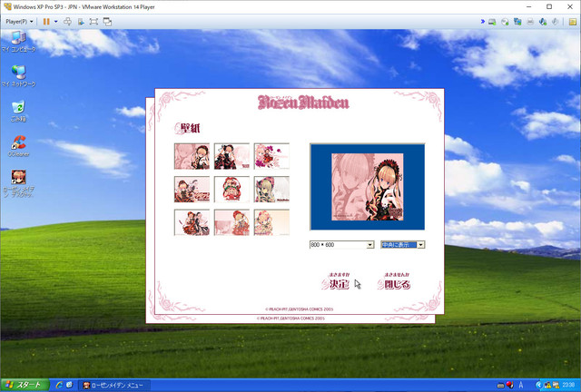
Task: Click the IME input mode 'A' indicator
Action: [x=521, y=386]
